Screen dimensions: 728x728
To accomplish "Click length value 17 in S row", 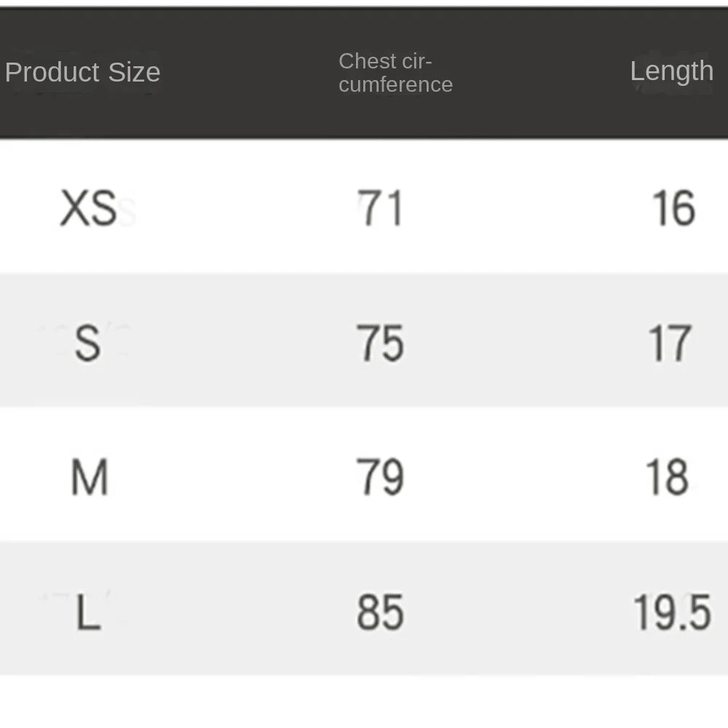I will [x=670, y=344].
